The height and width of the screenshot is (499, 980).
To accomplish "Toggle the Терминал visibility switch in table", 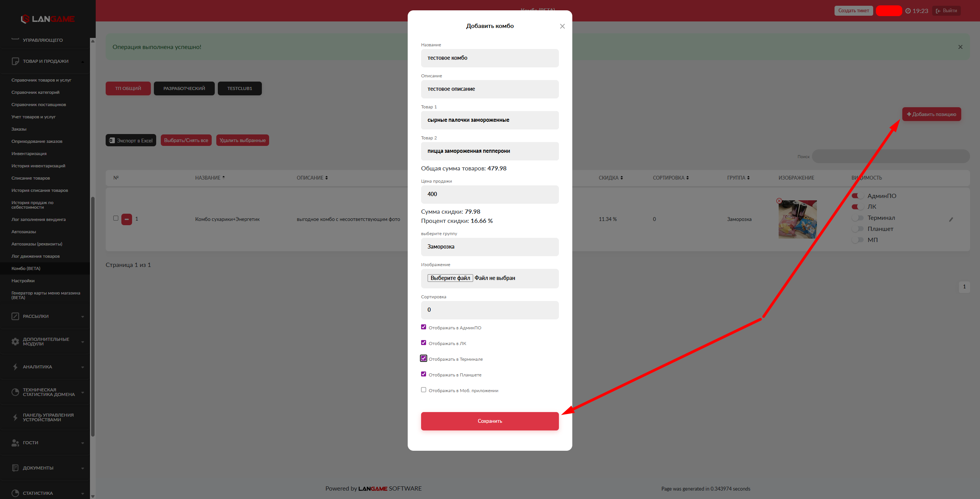I will (x=857, y=218).
